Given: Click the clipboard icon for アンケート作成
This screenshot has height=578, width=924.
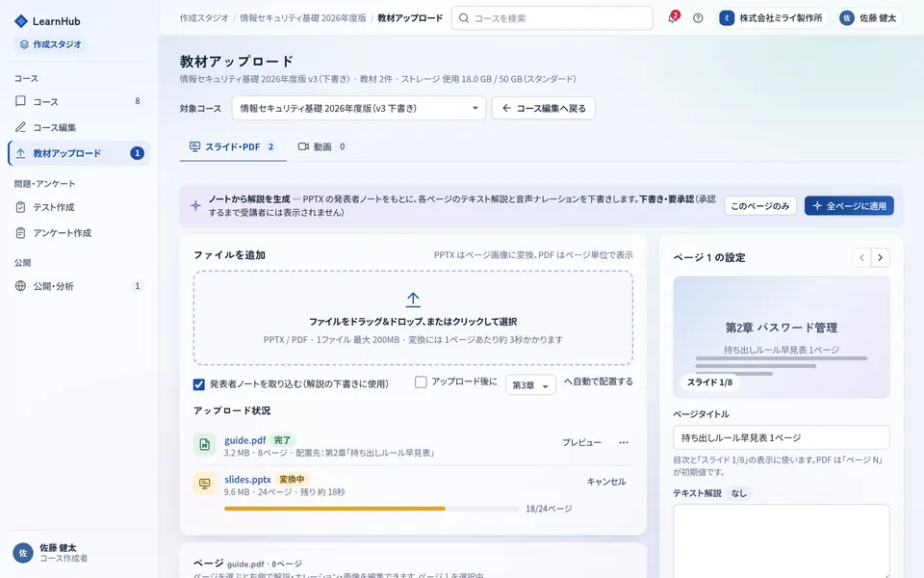Looking at the screenshot, I should tap(20, 233).
